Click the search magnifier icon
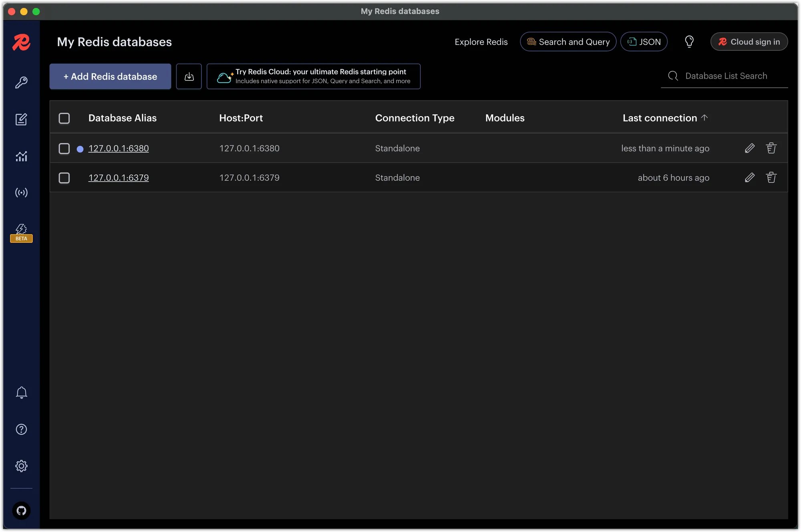 click(x=673, y=76)
